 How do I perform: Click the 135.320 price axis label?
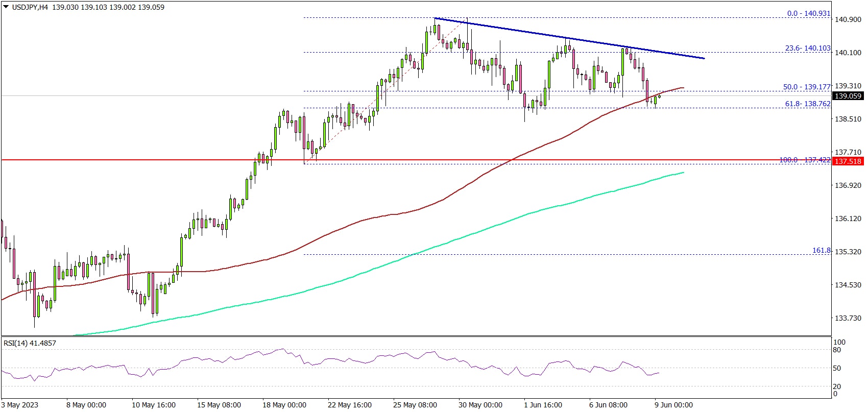(848, 252)
